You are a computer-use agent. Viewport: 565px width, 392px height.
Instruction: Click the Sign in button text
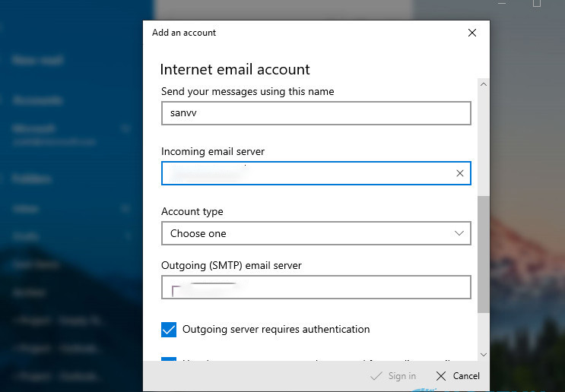coord(402,376)
